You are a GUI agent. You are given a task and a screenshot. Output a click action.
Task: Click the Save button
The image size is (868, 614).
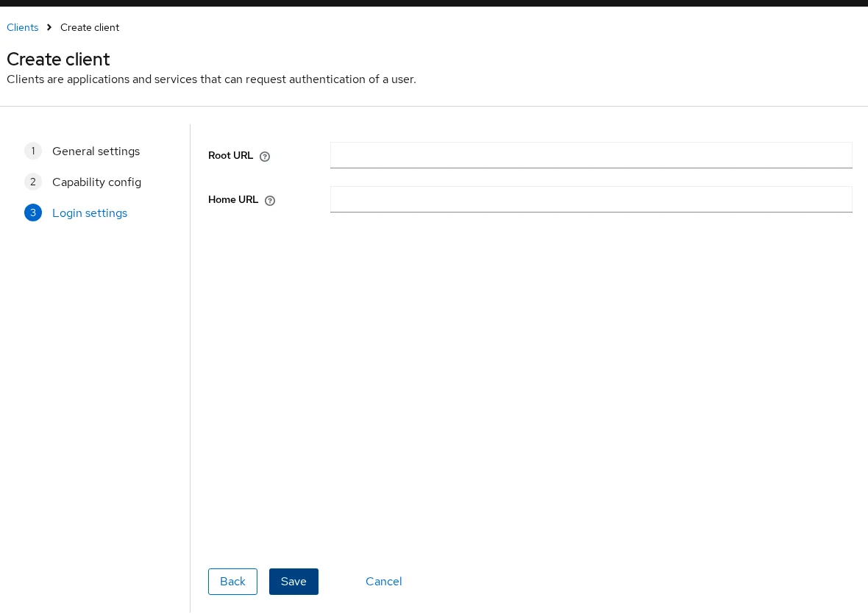(294, 582)
